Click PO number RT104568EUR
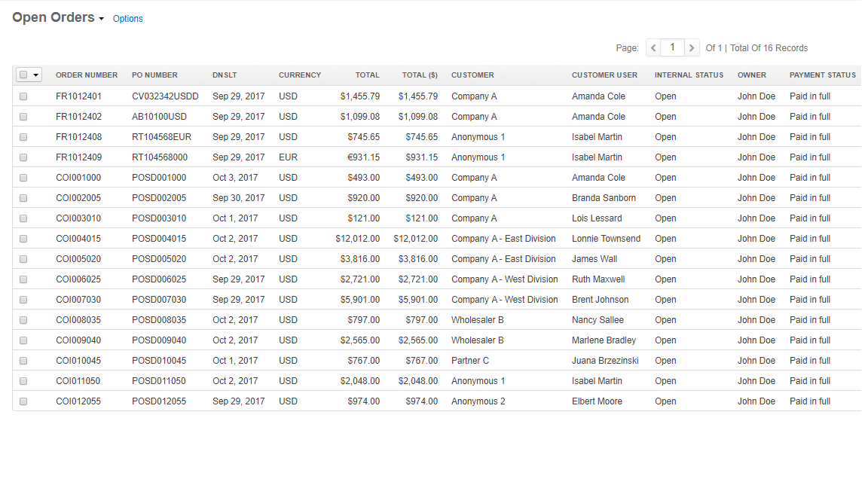Viewport: 868px width, 488px height. 162,137
